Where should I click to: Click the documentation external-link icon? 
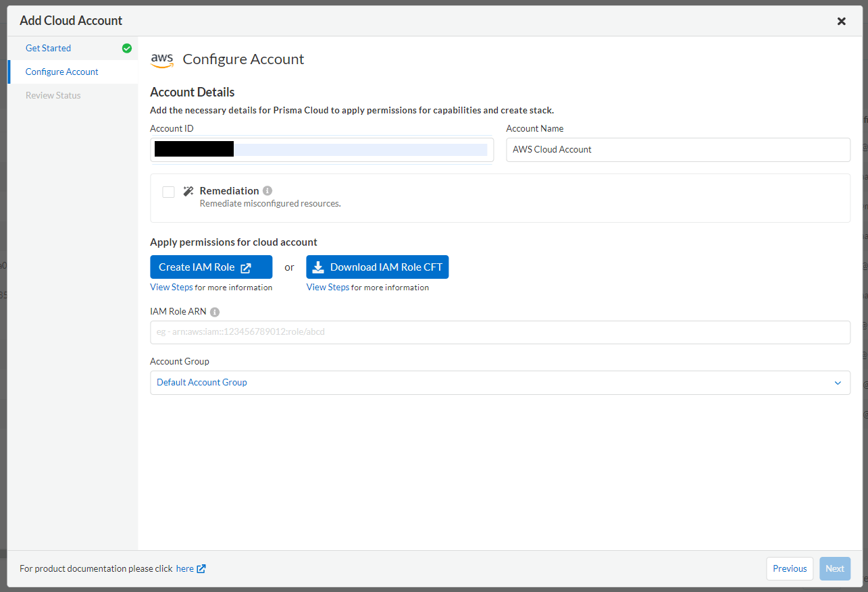[x=201, y=568]
